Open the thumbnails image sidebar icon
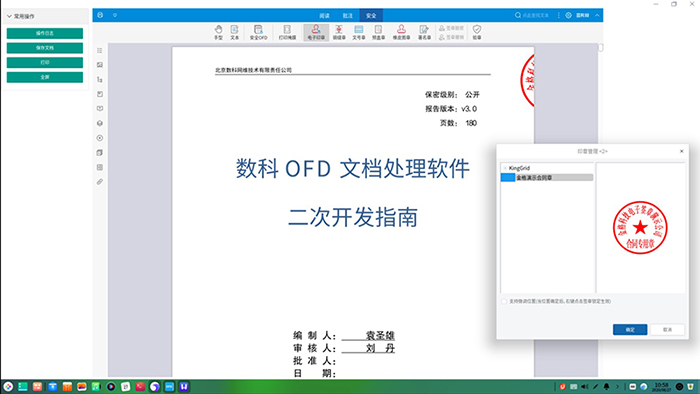This screenshot has width=700, height=394. click(100, 65)
